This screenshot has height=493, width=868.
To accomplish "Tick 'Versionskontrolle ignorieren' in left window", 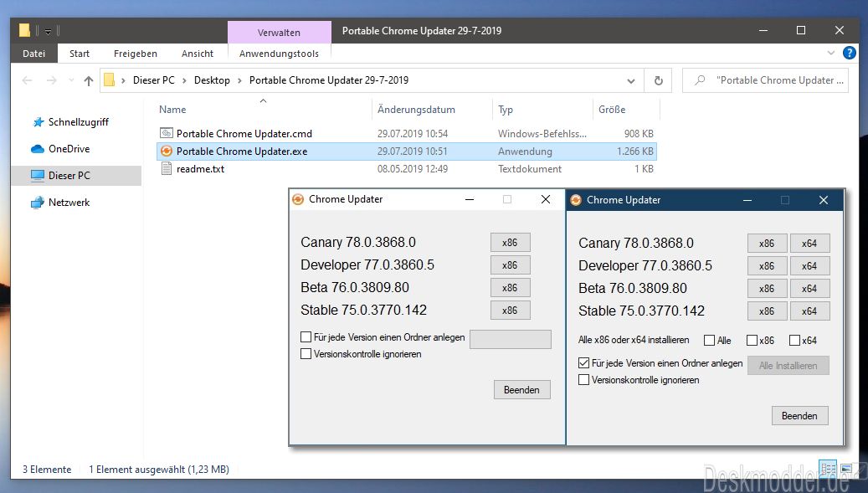I will coord(306,353).
